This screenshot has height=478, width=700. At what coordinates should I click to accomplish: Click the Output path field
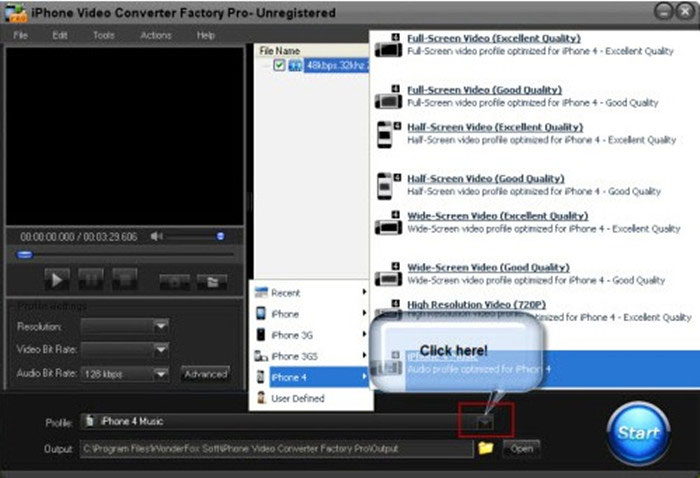pos(276,449)
